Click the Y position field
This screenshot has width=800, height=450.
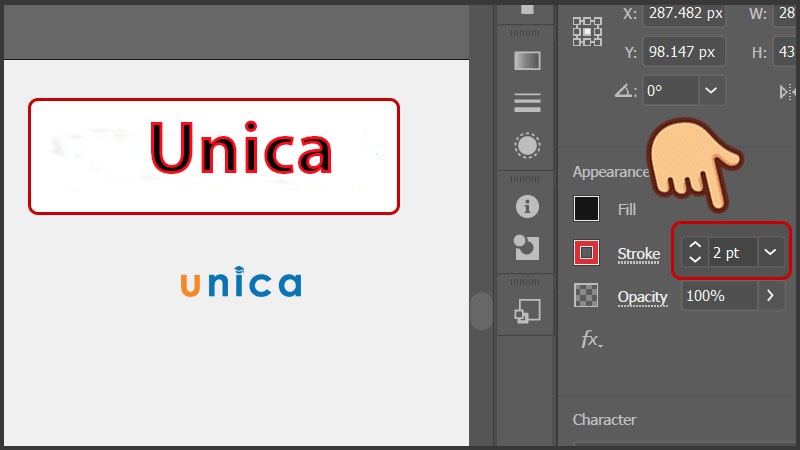click(684, 52)
